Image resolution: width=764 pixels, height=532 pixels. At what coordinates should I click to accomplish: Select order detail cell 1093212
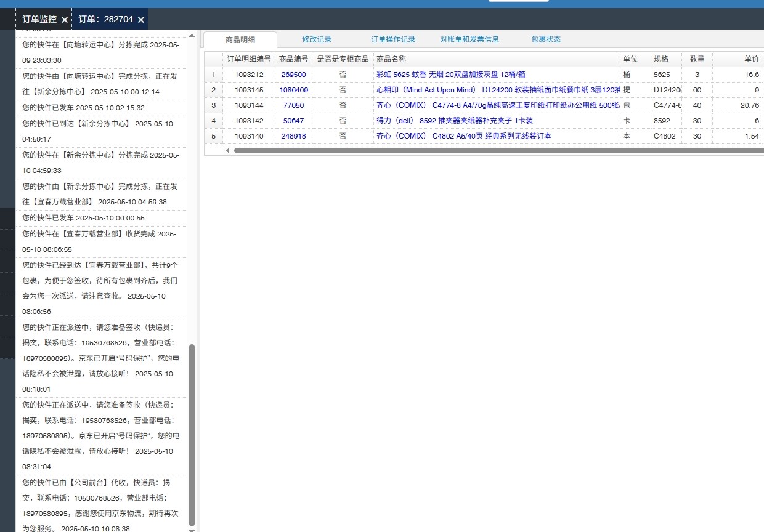pos(249,75)
